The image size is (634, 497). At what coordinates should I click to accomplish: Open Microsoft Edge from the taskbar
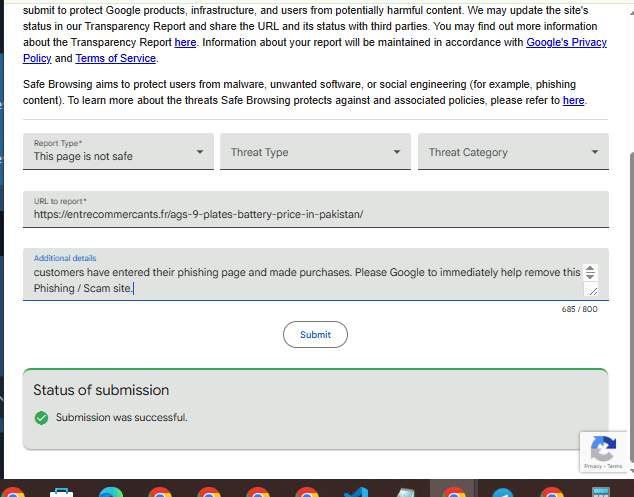coord(111,492)
